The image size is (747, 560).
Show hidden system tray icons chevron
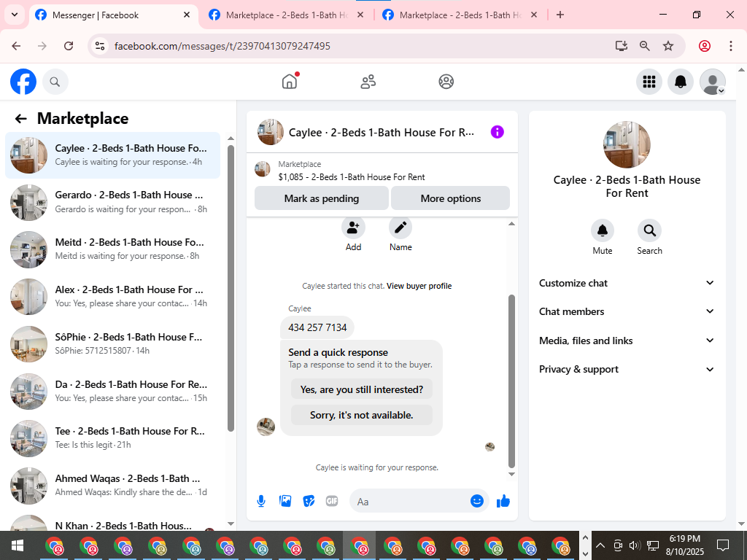[x=600, y=545]
